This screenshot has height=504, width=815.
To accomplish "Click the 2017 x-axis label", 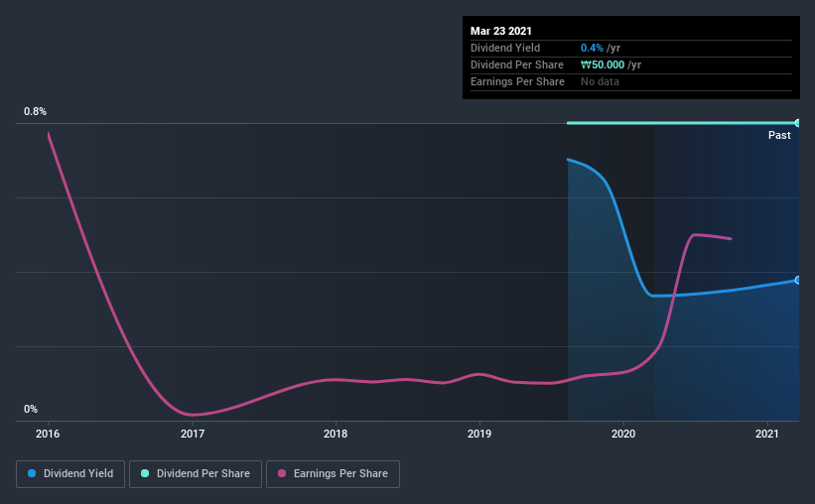I will point(193,434).
